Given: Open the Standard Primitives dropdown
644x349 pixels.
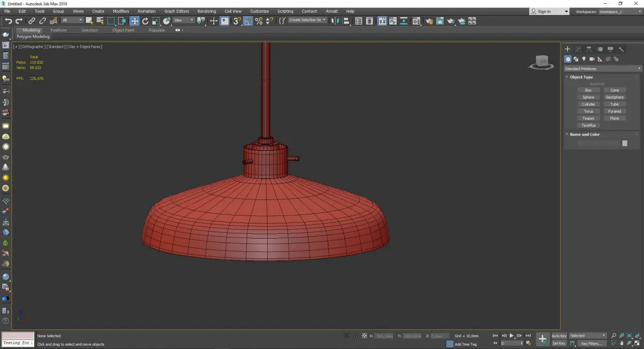Looking at the screenshot, I should [602, 69].
